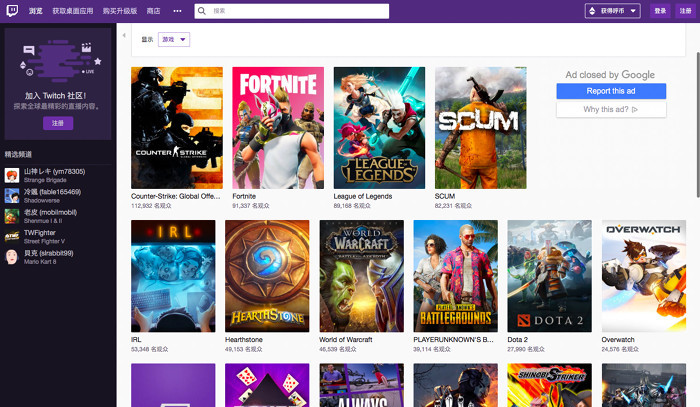
Task: Click TWFighter channel name
Action: click(x=40, y=233)
